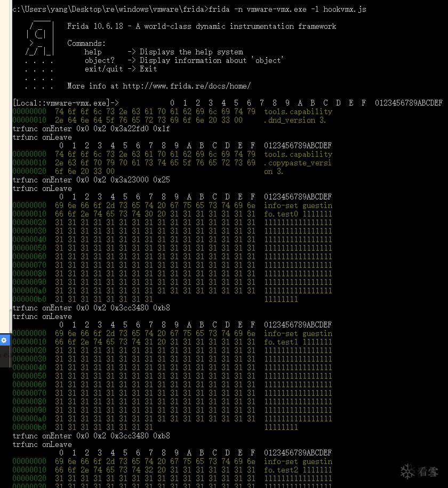
Task: Click the 'object?' command entry
Action: [99, 60]
